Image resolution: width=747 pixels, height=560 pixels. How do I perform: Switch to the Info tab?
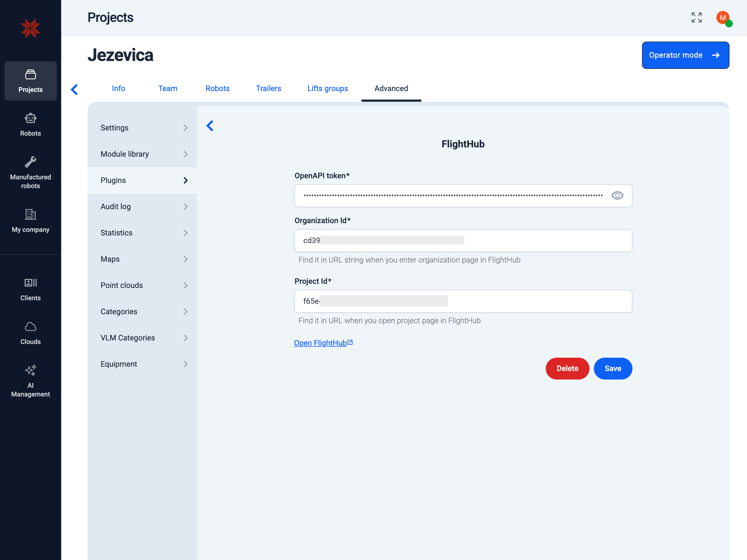point(119,89)
